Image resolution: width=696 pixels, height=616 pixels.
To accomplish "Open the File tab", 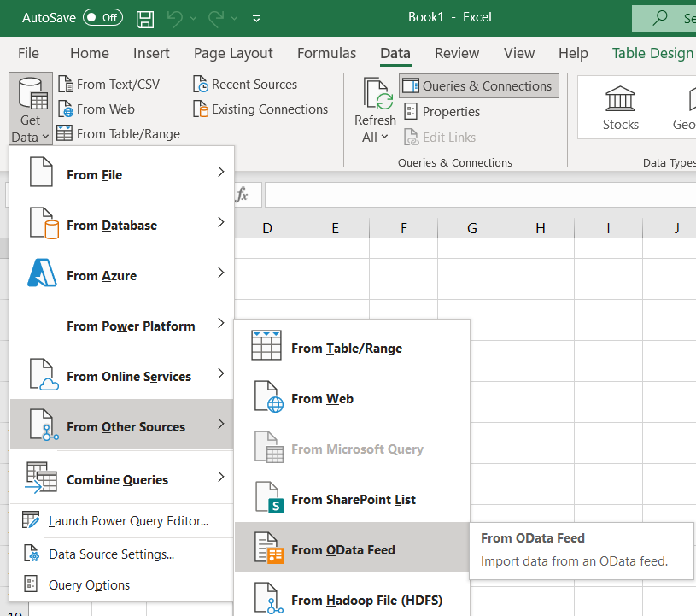I will point(28,53).
